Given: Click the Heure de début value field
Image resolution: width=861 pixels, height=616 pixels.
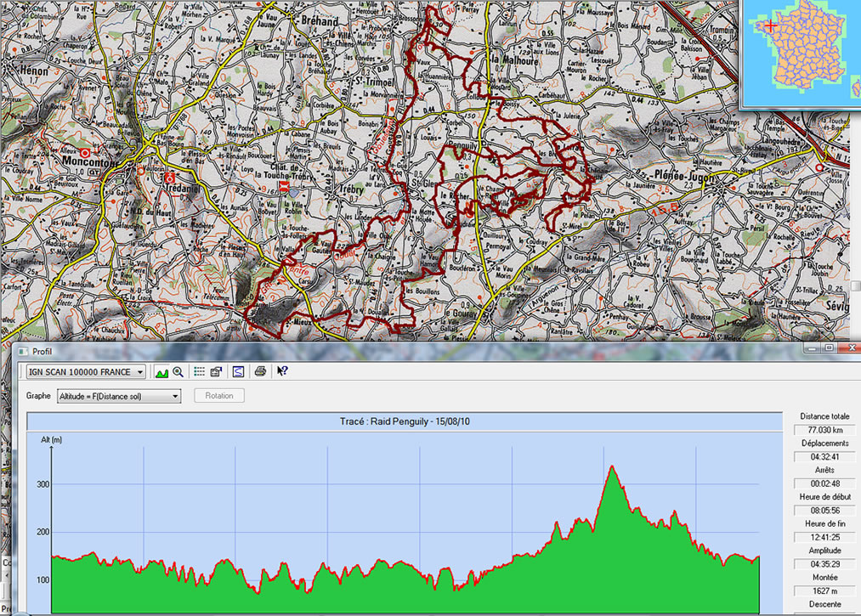Looking at the screenshot, I should point(821,511).
